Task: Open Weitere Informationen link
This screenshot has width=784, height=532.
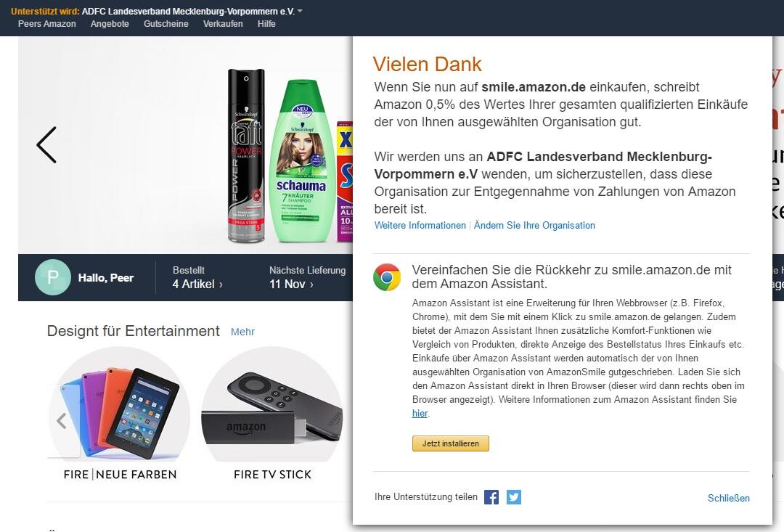Action: coord(420,226)
